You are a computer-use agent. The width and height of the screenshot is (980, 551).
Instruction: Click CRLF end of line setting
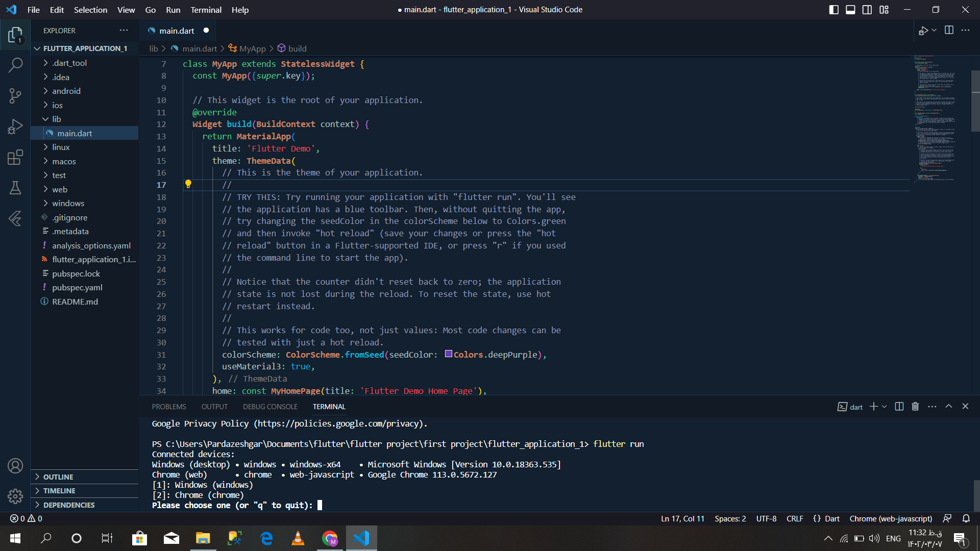[x=795, y=518]
